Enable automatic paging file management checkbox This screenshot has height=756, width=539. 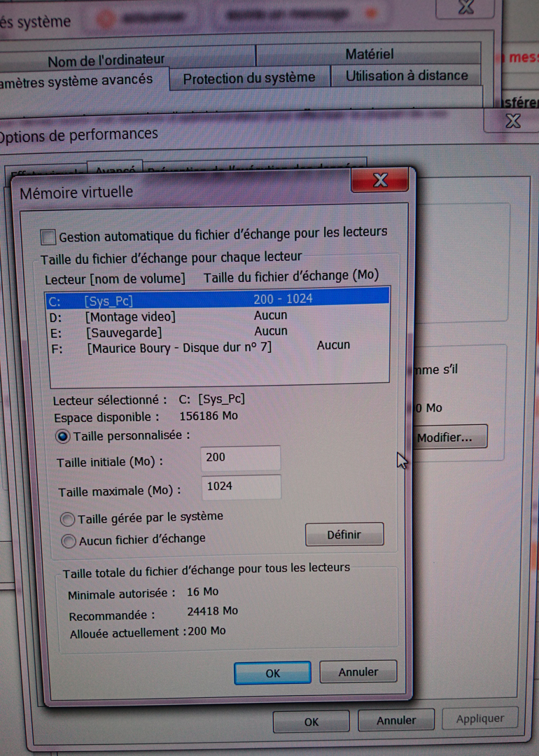point(48,237)
